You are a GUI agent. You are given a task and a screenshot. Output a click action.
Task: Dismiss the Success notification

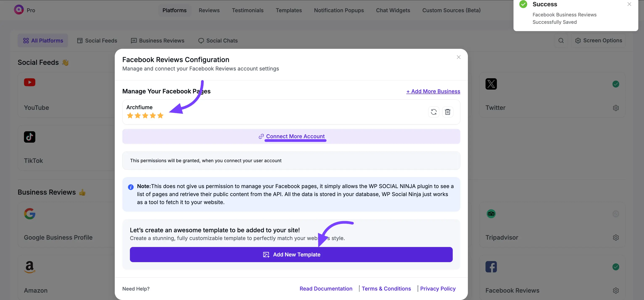tap(629, 4)
